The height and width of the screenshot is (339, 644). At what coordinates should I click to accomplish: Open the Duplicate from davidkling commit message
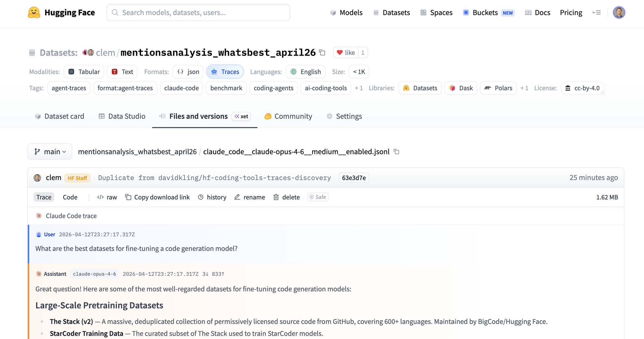coord(214,178)
